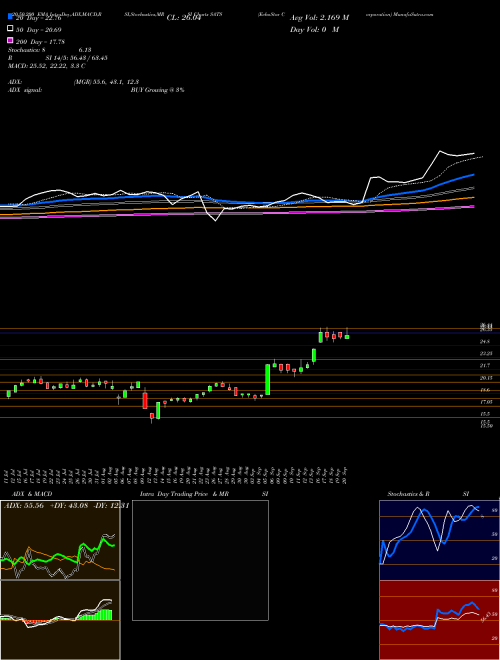Click the green MACD histogram bars
The height and width of the screenshot is (660, 500).
tap(94, 616)
